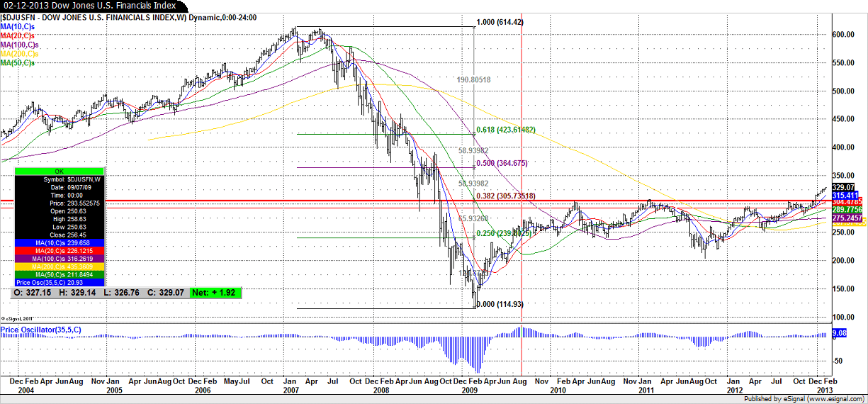Click the Fibonacci 1.000 (614.42) level label

click(x=500, y=23)
